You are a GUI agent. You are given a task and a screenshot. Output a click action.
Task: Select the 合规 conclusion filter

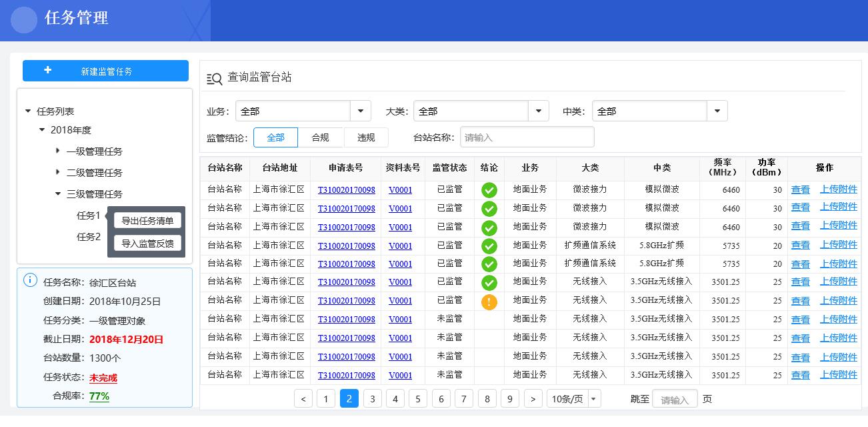click(x=320, y=137)
